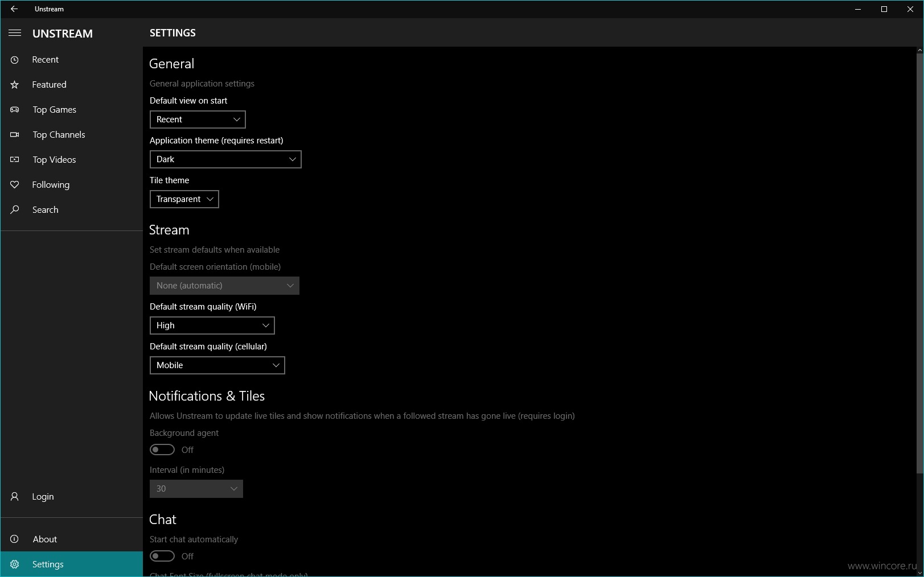924x577 pixels.
Task: Click the settings page vertical scrollbar
Action: 920,263
